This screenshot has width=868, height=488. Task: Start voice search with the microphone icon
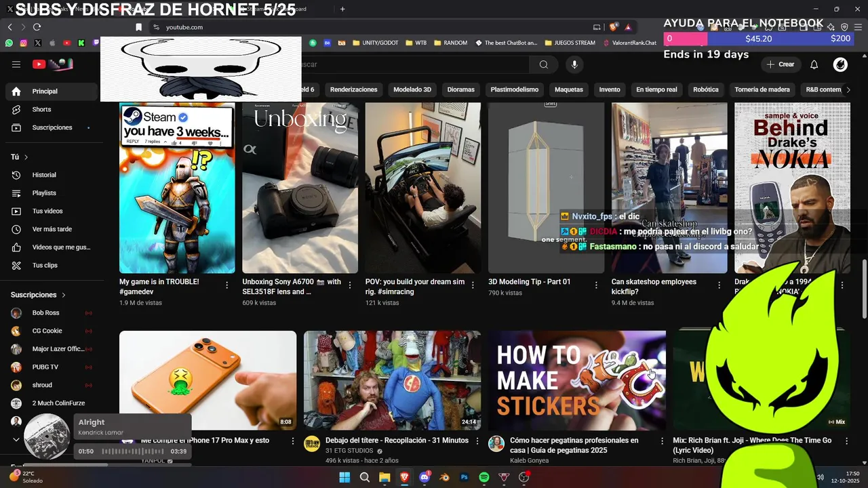[x=574, y=64]
